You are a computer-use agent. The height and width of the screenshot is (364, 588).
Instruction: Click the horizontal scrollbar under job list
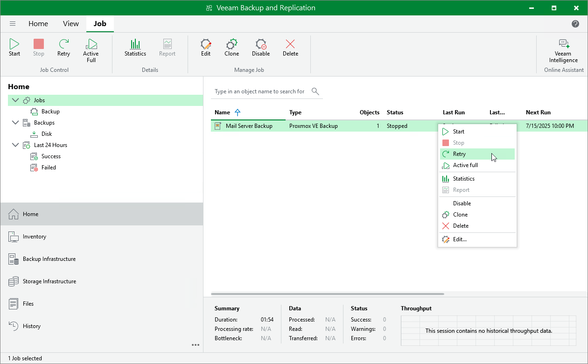(x=328, y=294)
